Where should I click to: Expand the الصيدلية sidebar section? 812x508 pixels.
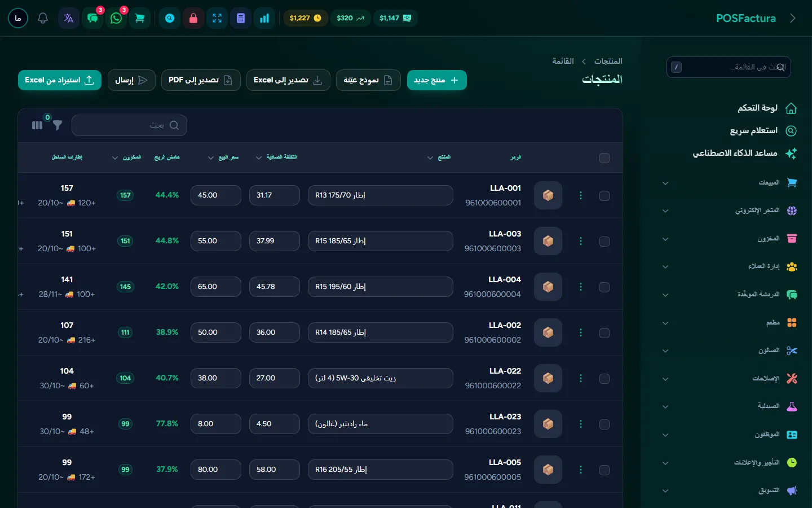point(730,406)
